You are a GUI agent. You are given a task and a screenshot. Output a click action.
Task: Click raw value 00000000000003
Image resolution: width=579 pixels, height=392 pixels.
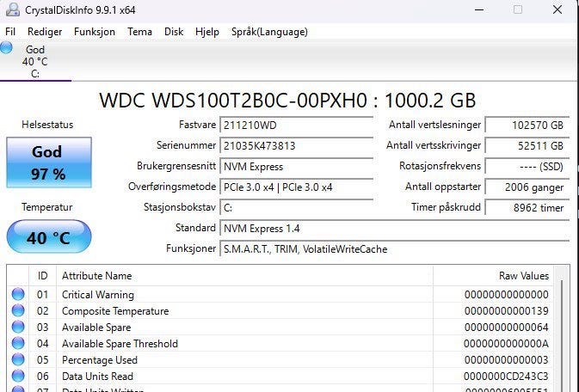(506, 360)
